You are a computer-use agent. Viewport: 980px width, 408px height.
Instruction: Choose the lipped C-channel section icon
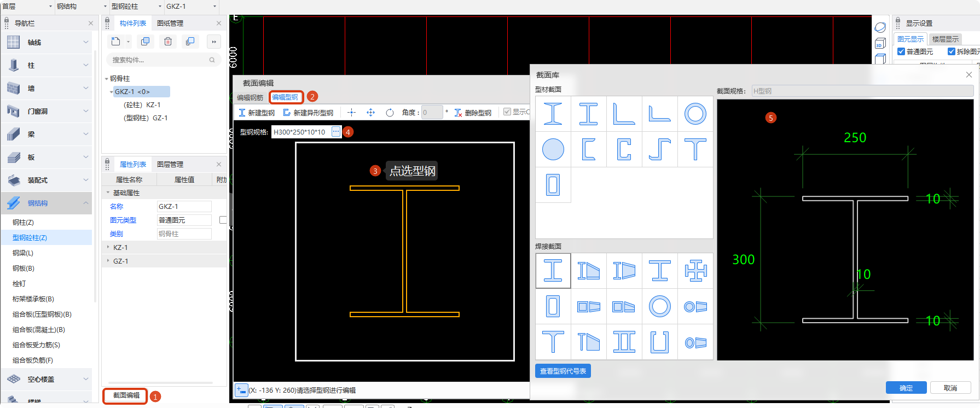(624, 149)
